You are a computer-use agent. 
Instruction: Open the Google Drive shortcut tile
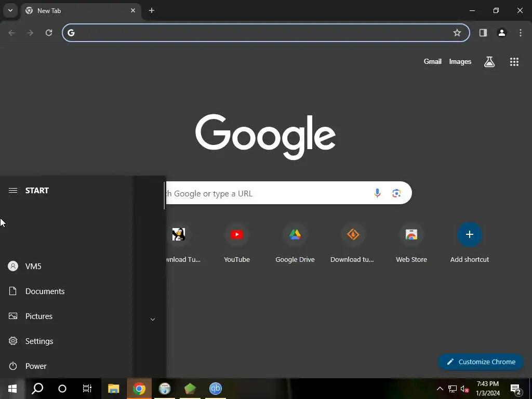tap(295, 243)
